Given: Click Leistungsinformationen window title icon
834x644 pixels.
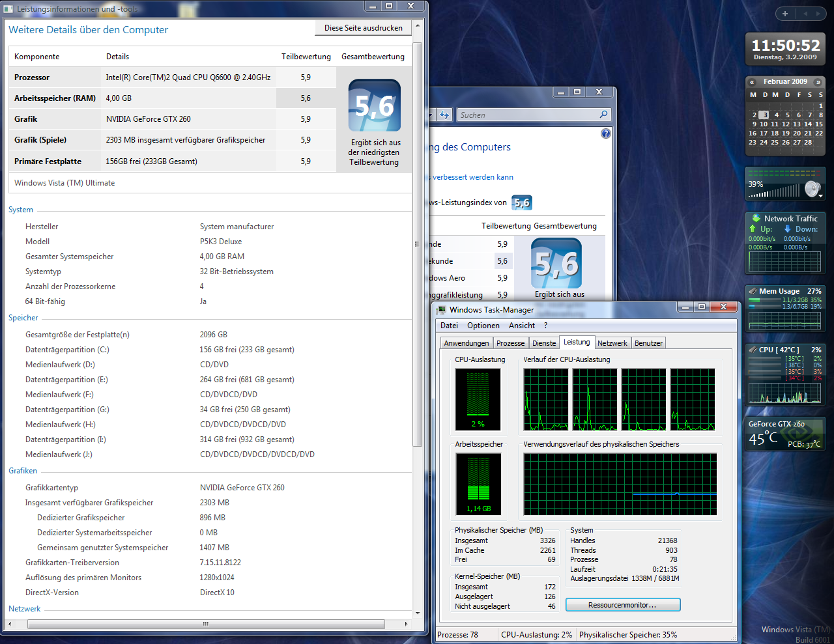Looking at the screenshot, I should 9,9.
